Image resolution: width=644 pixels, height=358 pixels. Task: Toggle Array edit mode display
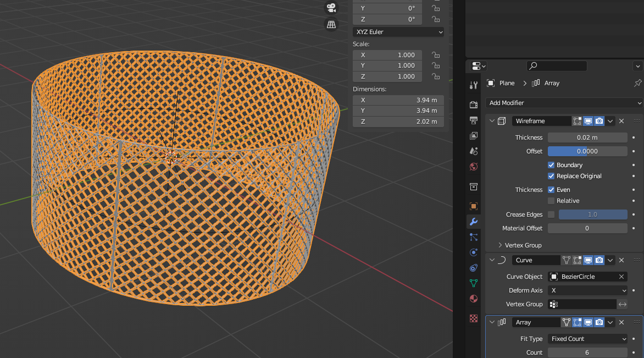pos(577,322)
